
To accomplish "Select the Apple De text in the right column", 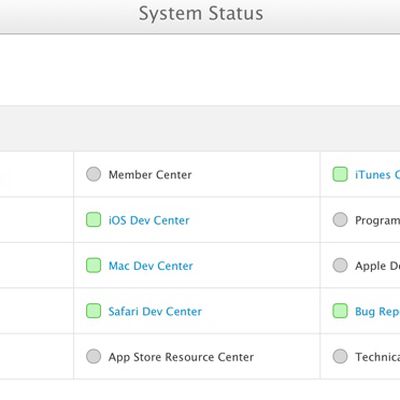I will [x=377, y=266].
